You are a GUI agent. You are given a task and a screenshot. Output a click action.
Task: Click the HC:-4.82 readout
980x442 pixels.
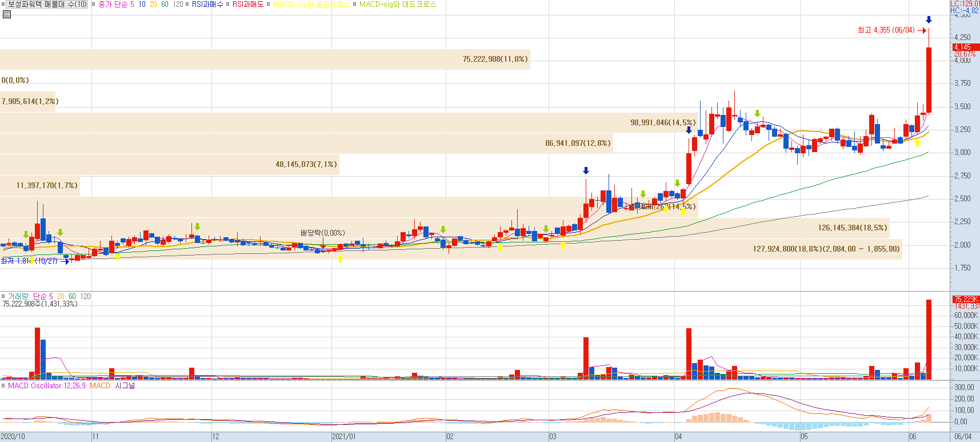[x=965, y=10]
